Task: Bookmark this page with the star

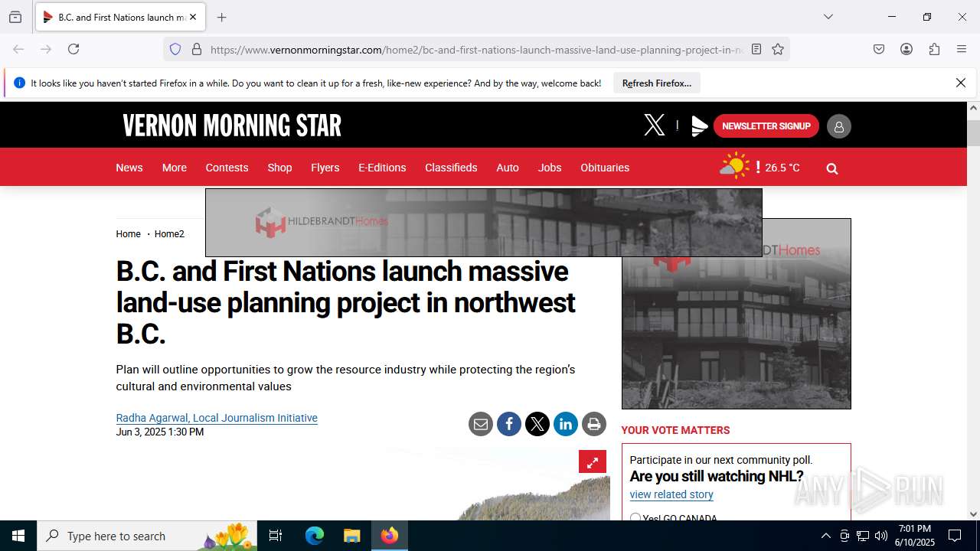Action: pyautogui.click(x=778, y=49)
